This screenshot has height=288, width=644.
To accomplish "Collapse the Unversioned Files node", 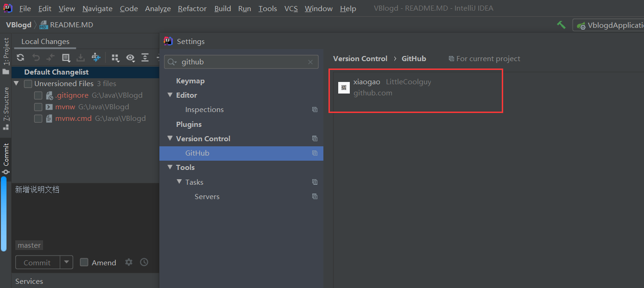I will tap(17, 83).
